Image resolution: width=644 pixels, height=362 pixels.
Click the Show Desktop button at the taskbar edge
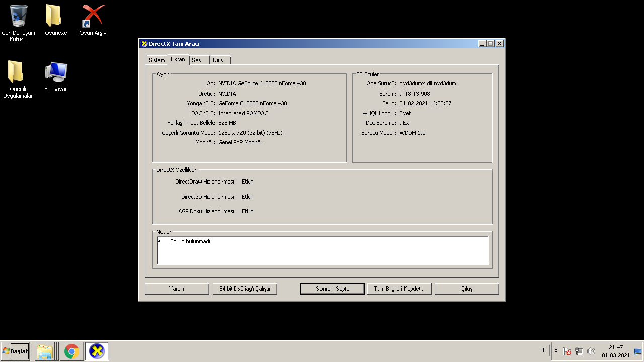pyautogui.click(x=638, y=351)
